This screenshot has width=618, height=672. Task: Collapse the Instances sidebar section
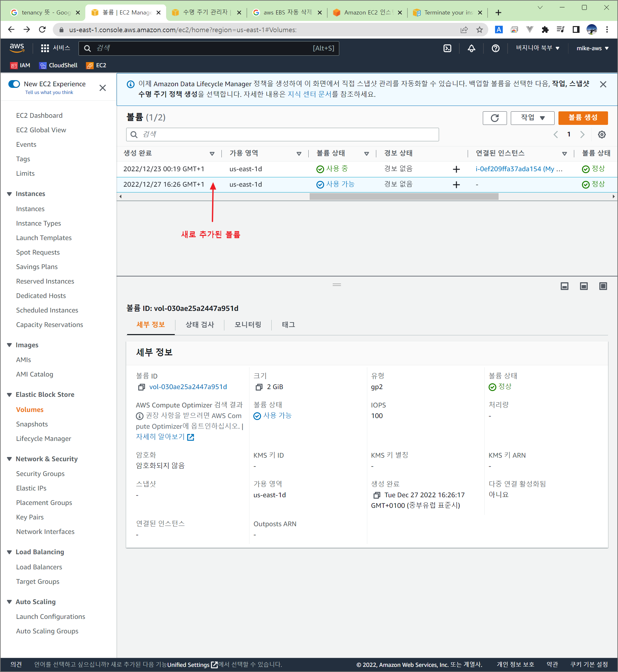coord(9,194)
